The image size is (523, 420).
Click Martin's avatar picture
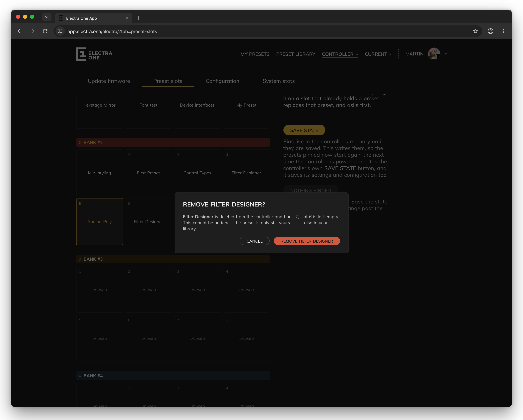click(434, 54)
